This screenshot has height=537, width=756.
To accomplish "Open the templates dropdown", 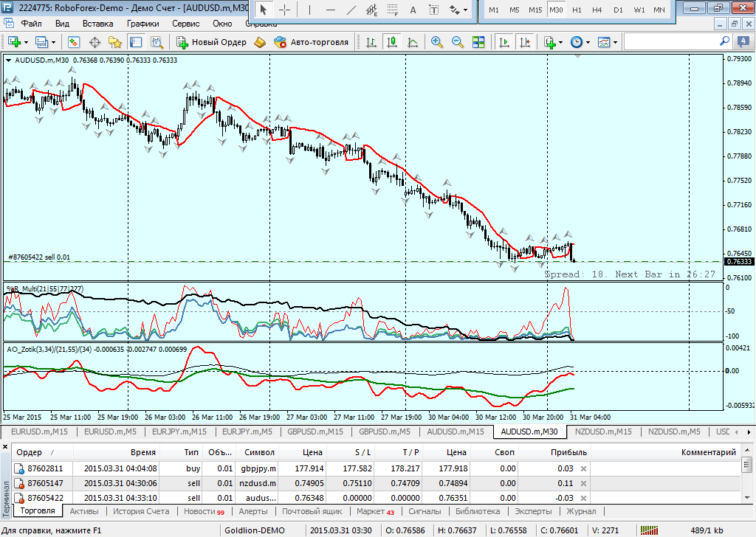I will (615, 42).
